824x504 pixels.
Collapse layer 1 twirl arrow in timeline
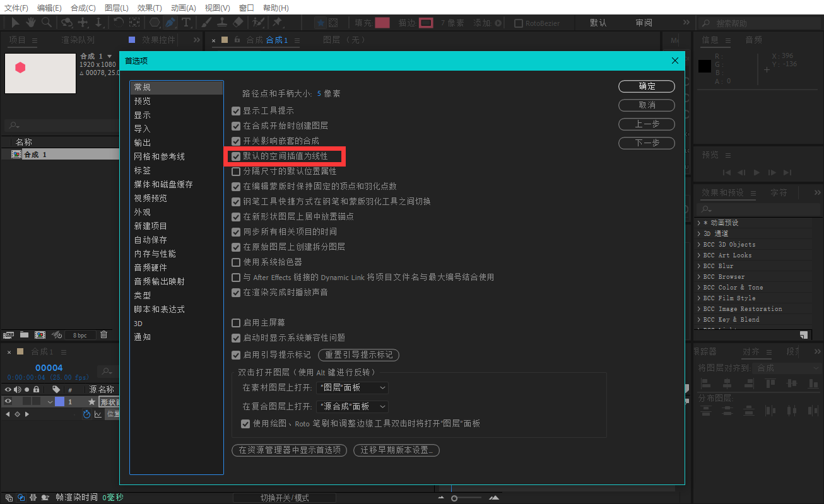click(x=50, y=402)
